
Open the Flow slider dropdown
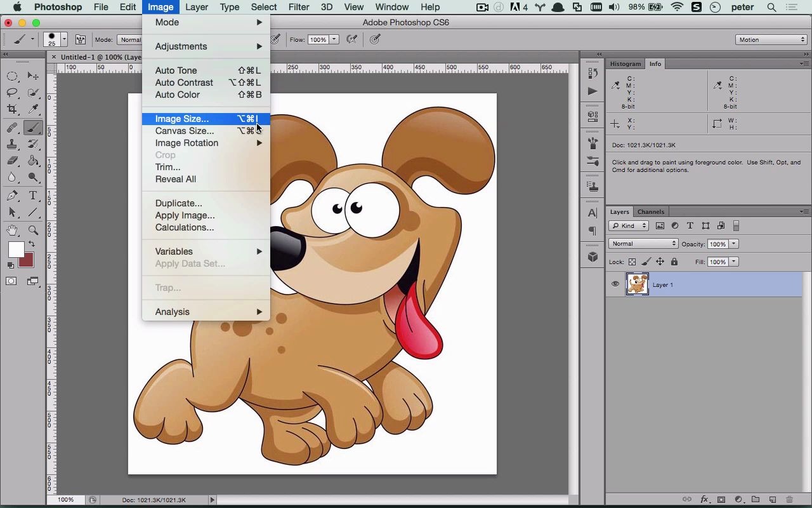[x=334, y=39]
